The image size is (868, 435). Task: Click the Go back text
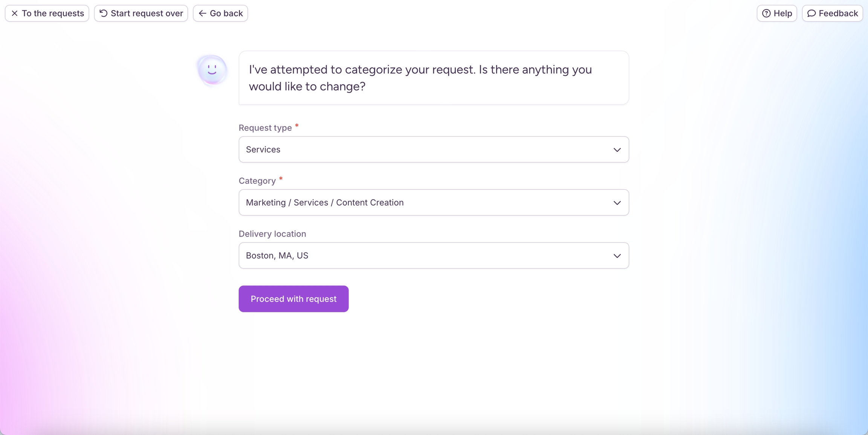(226, 14)
